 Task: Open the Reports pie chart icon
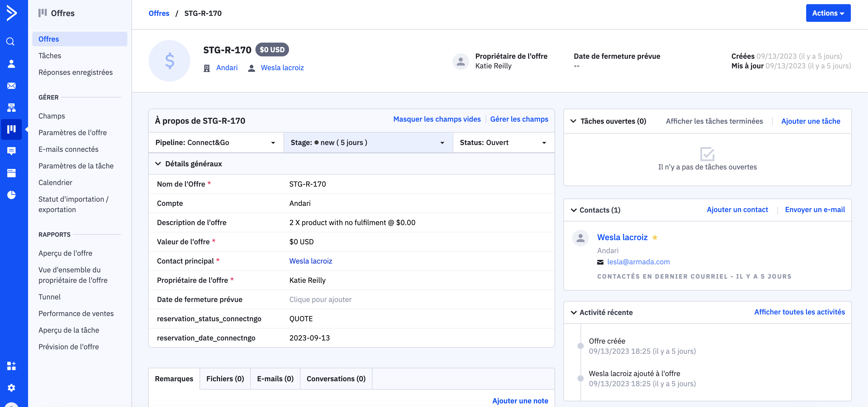11,195
